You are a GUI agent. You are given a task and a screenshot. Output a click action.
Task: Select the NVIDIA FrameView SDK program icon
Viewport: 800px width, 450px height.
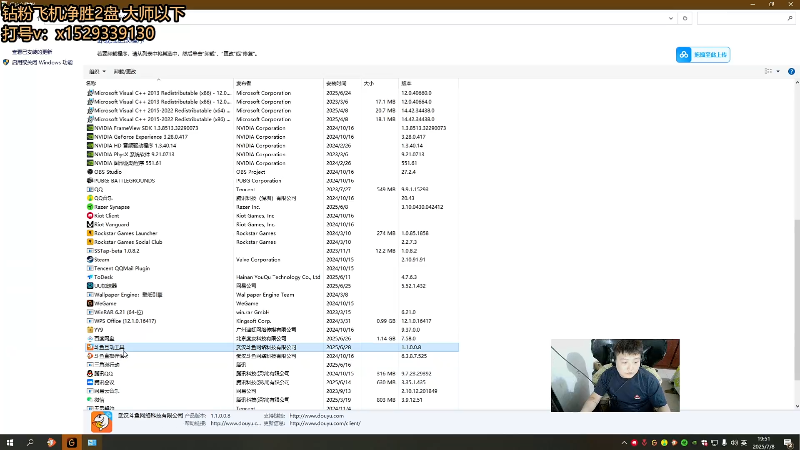[90, 128]
